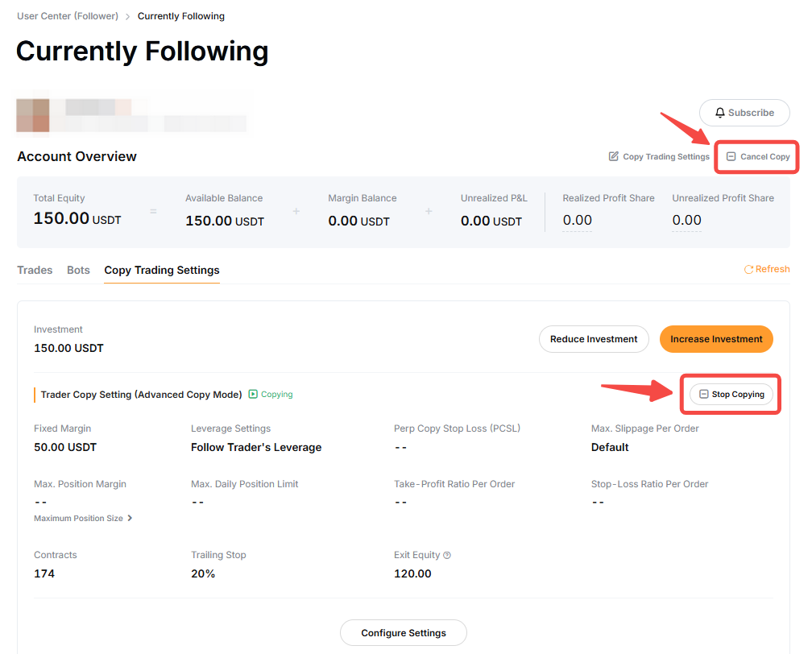Click the Cancel Copy link text
Viewport: 812px width, 654px height.
pos(764,156)
